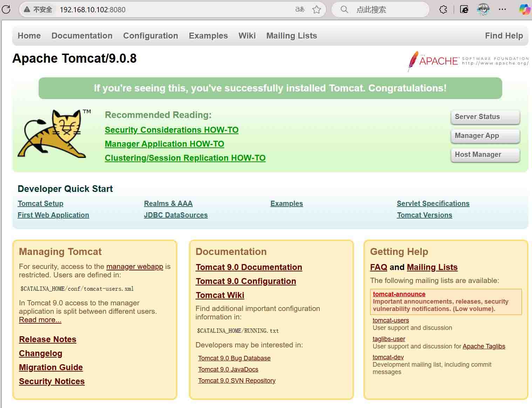Open the Find Help navigation item

504,36
